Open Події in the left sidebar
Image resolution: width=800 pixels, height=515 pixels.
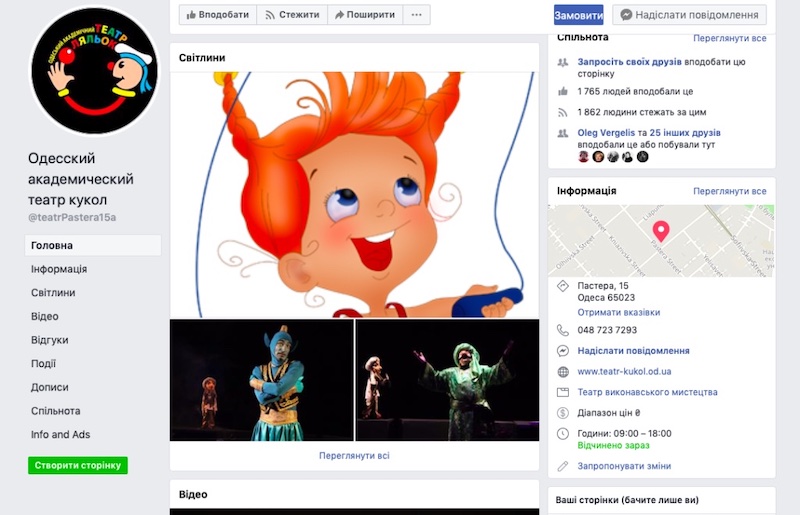(43, 363)
